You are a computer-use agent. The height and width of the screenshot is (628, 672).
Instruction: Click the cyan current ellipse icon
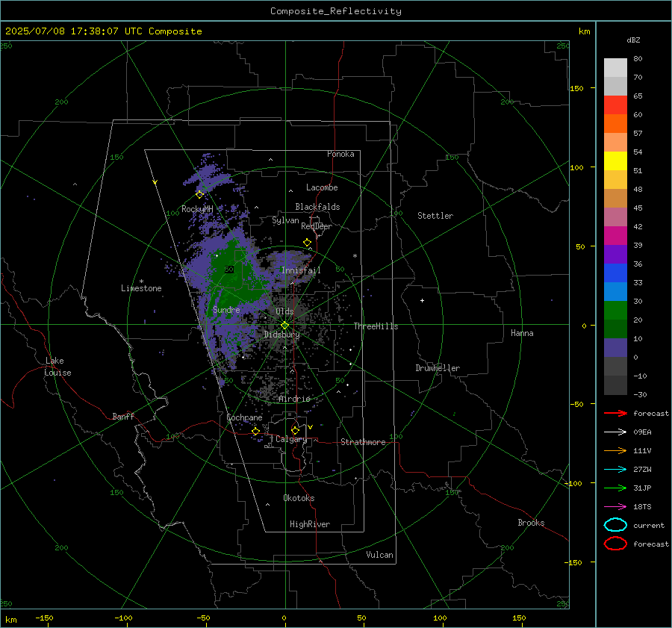point(615,525)
